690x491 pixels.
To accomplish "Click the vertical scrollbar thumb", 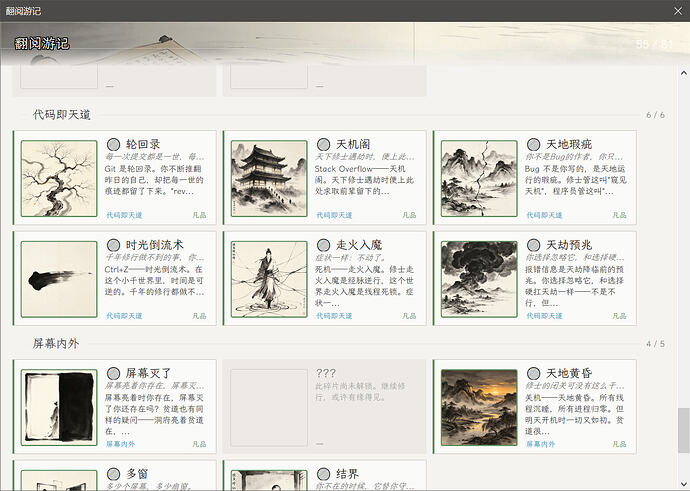I will pyautogui.click(x=683, y=430).
